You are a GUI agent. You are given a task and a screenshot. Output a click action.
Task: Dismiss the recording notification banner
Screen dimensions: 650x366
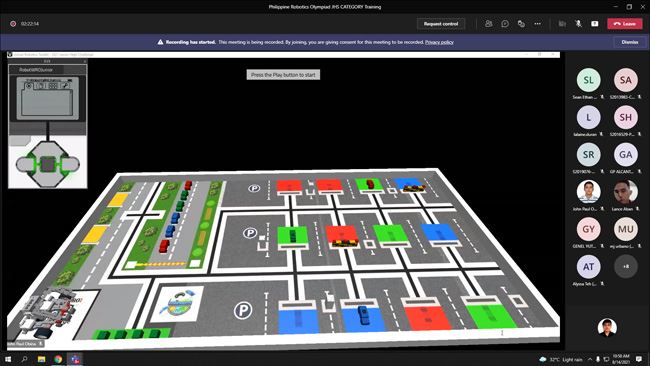coord(630,42)
